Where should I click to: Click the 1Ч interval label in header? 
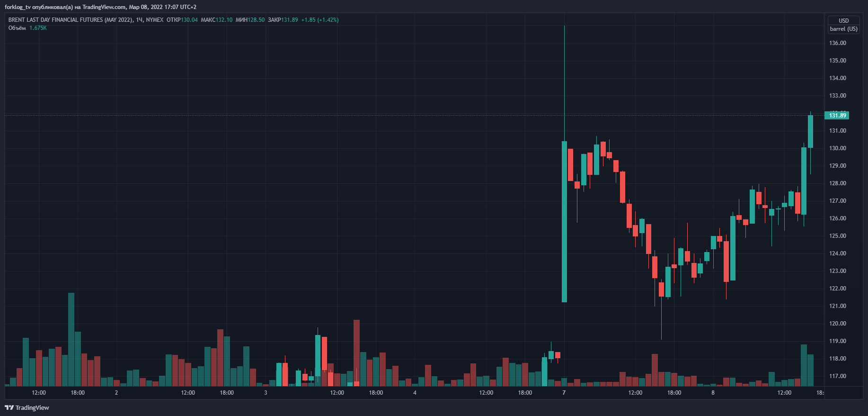pos(139,20)
